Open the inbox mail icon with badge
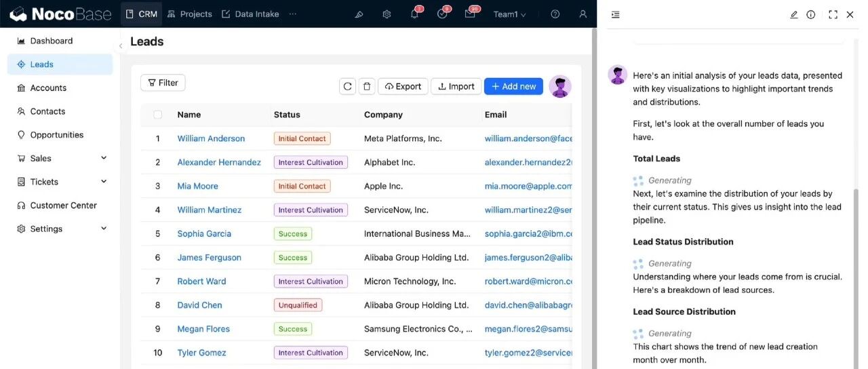Image resolution: width=868 pixels, height=369 pixels. (470, 14)
